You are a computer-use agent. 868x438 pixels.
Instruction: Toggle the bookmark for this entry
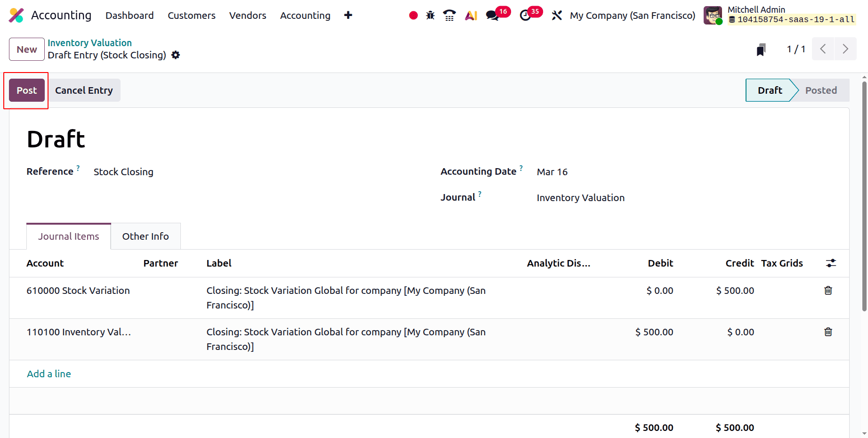click(x=762, y=49)
